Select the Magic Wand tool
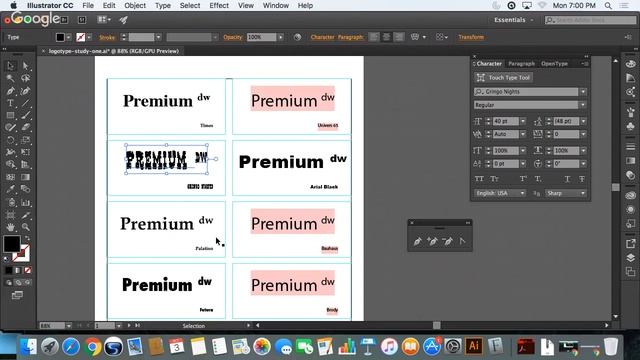The height and width of the screenshot is (360, 640). (x=11, y=78)
